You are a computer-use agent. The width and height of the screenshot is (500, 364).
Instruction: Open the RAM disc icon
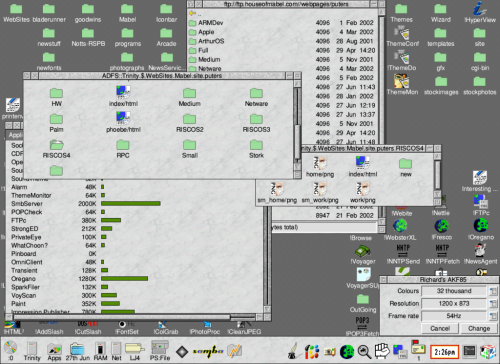[x=100, y=351]
